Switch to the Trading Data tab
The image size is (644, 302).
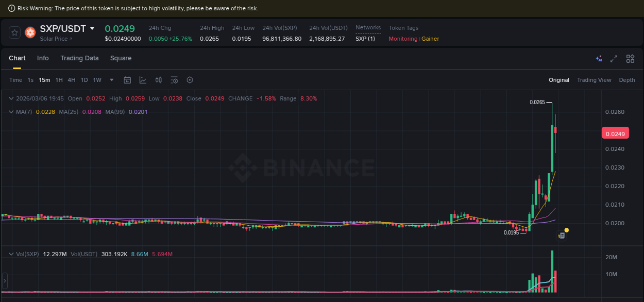pyautogui.click(x=79, y=58)
